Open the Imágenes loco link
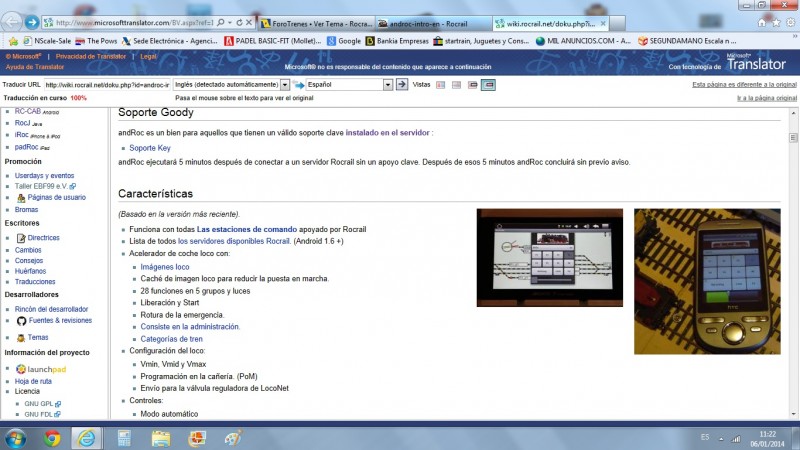 [x=165, y=267]
